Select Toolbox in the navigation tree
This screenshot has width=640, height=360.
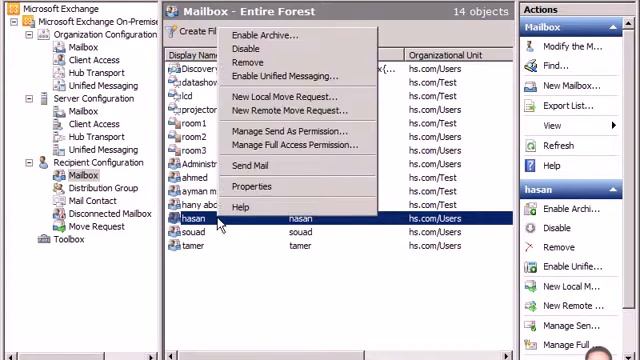coord(69,240)
